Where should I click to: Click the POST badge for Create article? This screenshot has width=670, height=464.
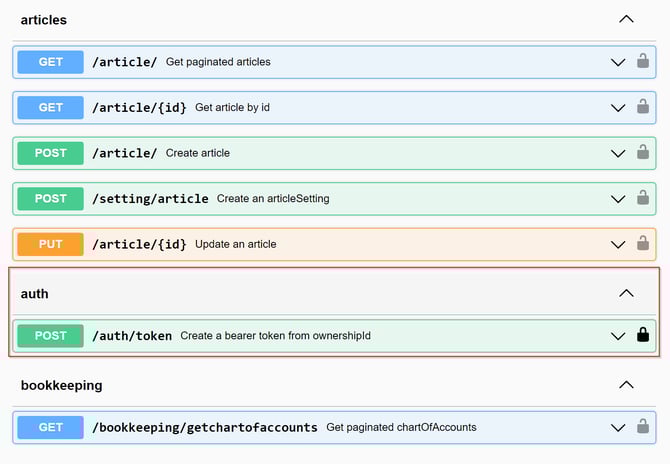click(x=50, y=153)
